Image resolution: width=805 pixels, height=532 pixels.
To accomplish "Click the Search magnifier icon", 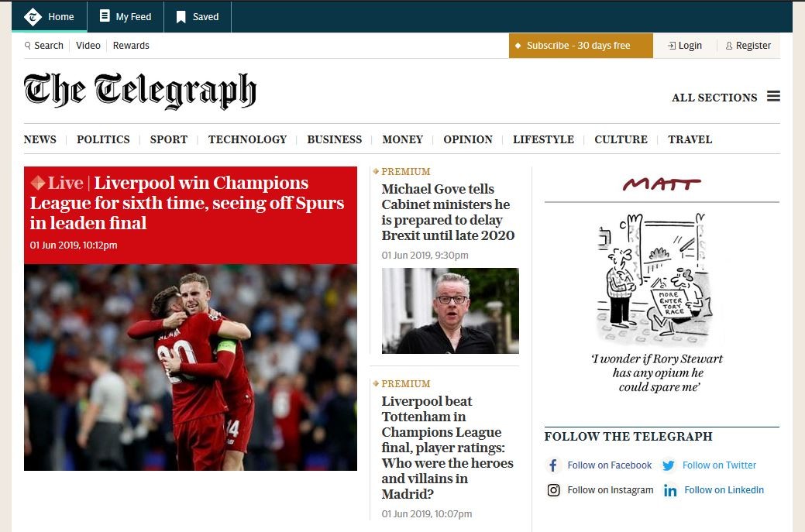I will click(x=28, y=46).
